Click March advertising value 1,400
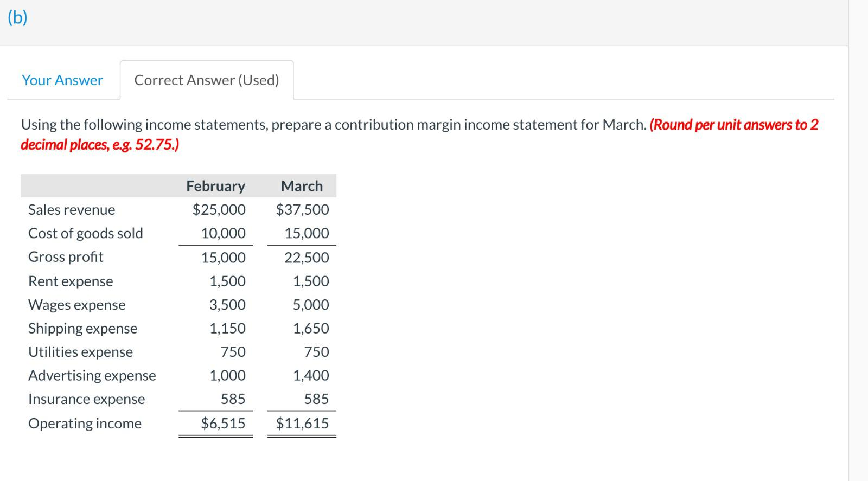The height and width of the screenshot is (481, 868). (311, 375)
